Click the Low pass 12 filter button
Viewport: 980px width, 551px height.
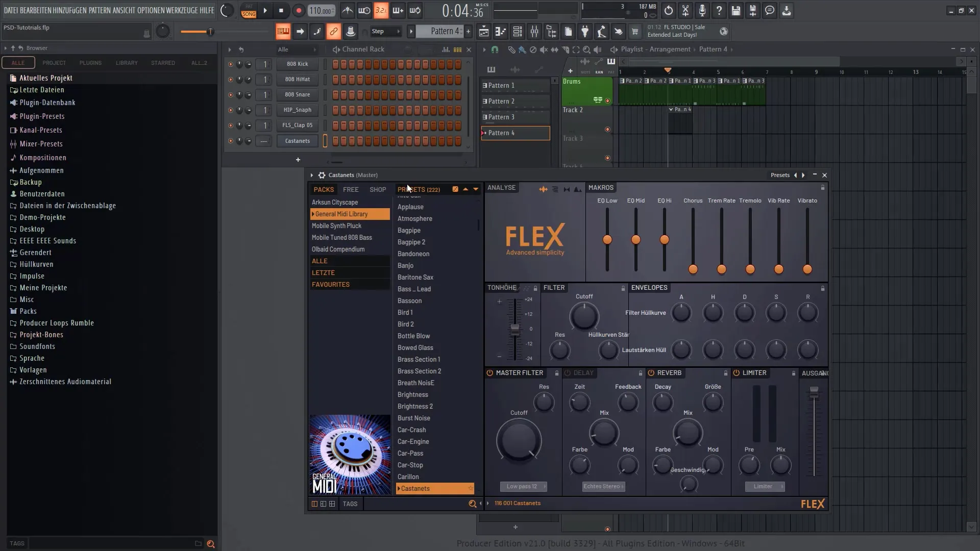click(x=523, y=486)
